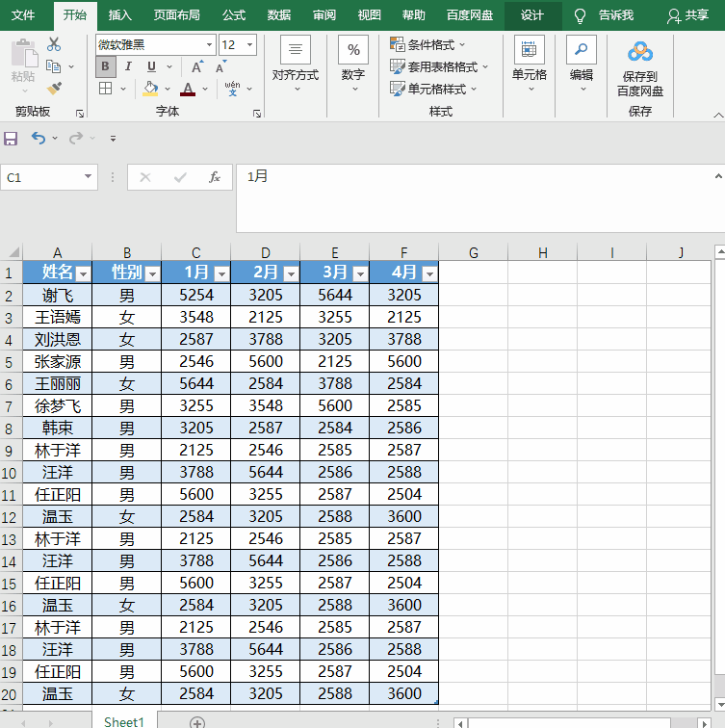Screen dimensions: 725x728
Task: Expand the formula bar chevron
Action: pos(718,176)
